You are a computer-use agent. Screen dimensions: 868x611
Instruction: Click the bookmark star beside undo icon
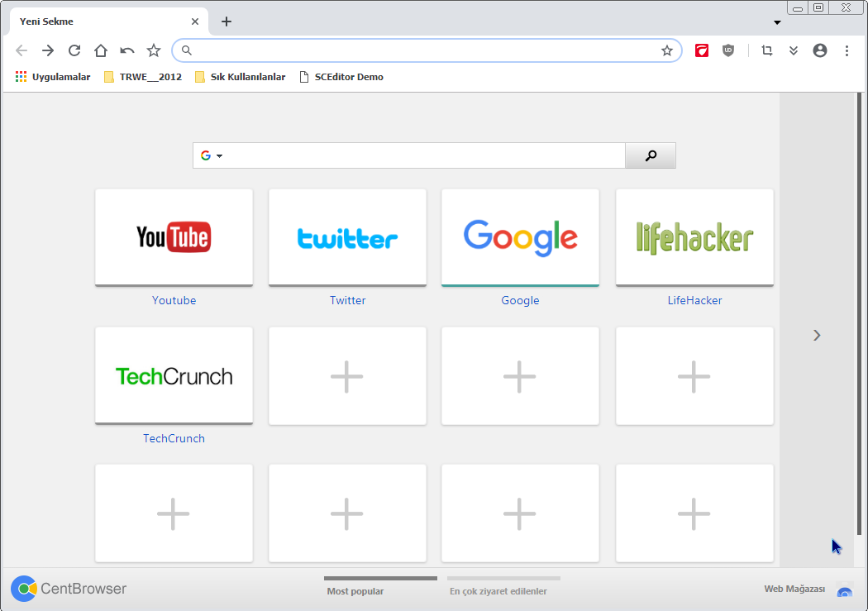[x=153, y=51]
